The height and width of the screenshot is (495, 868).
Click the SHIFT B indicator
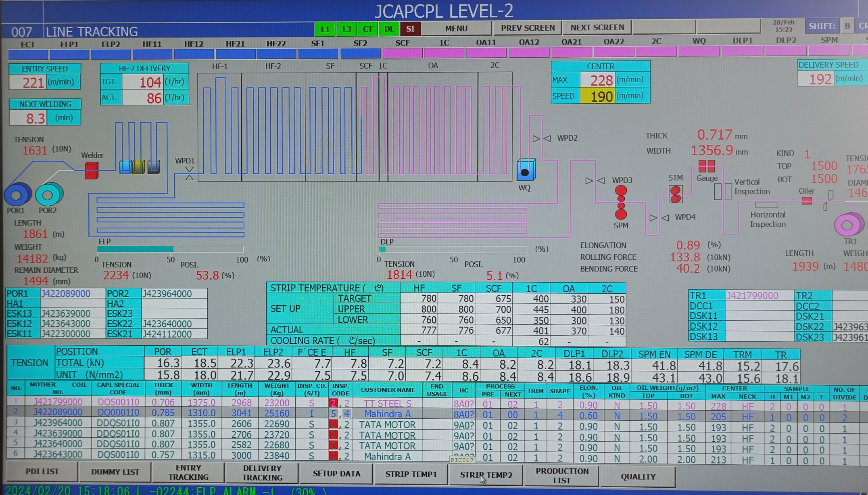coord(847,26)
